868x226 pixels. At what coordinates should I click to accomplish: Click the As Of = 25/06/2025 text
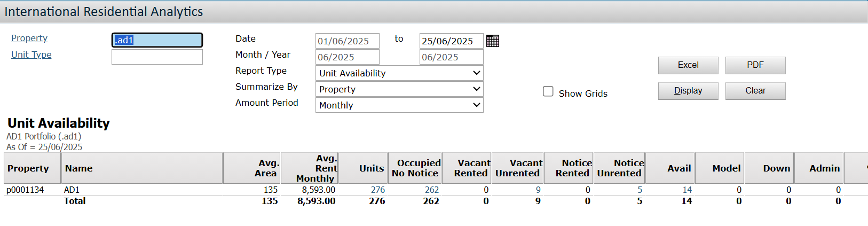[x=44, y=147]
